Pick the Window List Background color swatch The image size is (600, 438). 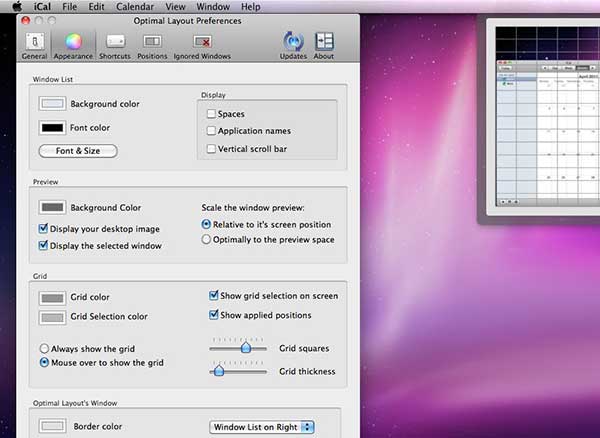tap(52, 104)
